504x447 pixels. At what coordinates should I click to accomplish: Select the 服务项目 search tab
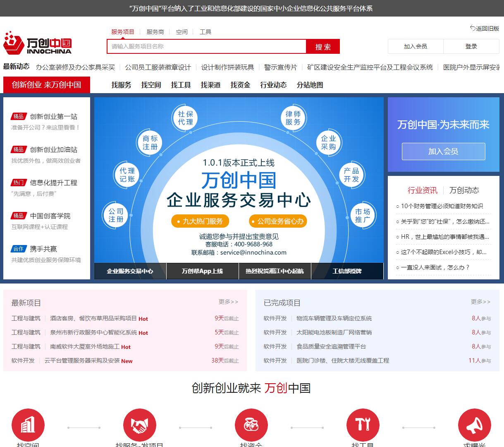(123, 32)
